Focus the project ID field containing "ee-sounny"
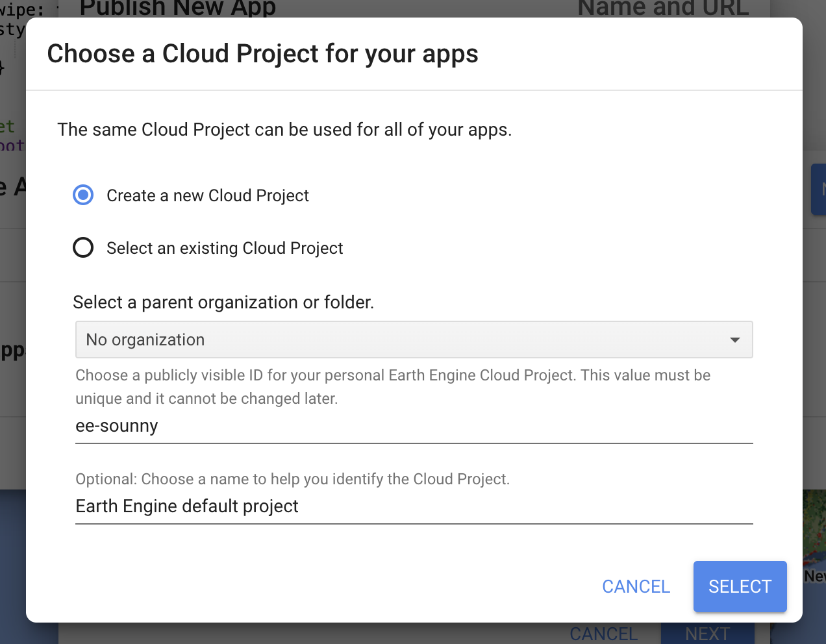 click(413, 427)
